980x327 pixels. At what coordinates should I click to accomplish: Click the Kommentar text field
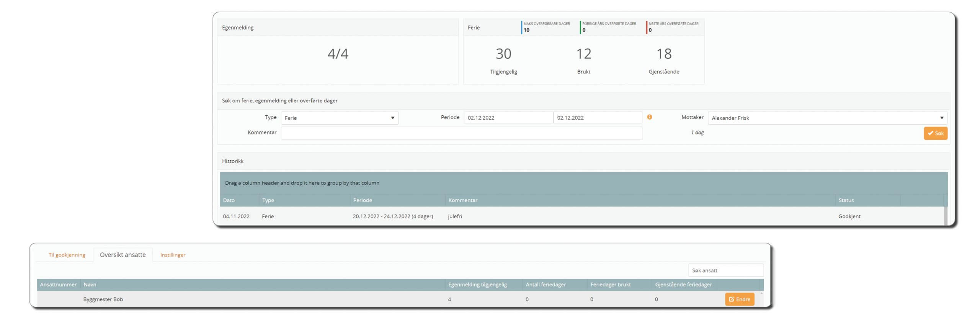462,133
